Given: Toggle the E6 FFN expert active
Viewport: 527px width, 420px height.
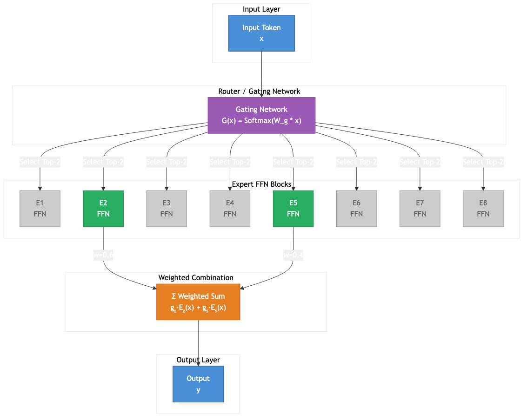Looking at the screenshot, I should (356, 208).
